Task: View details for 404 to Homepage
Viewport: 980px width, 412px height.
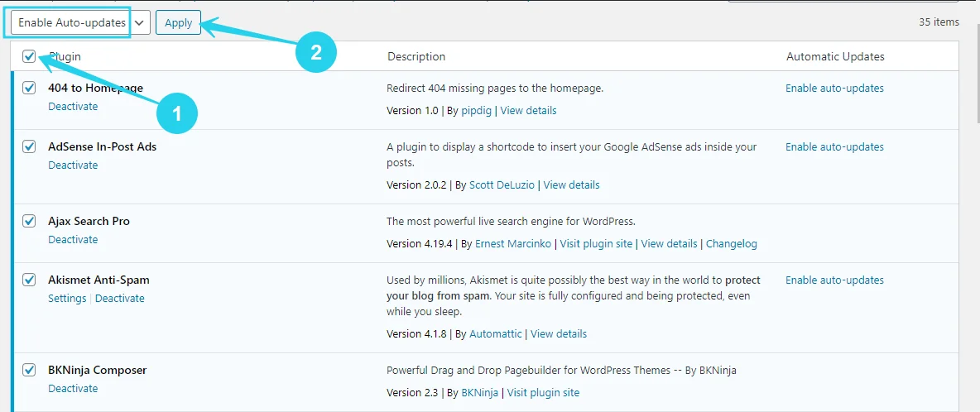Action: (528, 111)
